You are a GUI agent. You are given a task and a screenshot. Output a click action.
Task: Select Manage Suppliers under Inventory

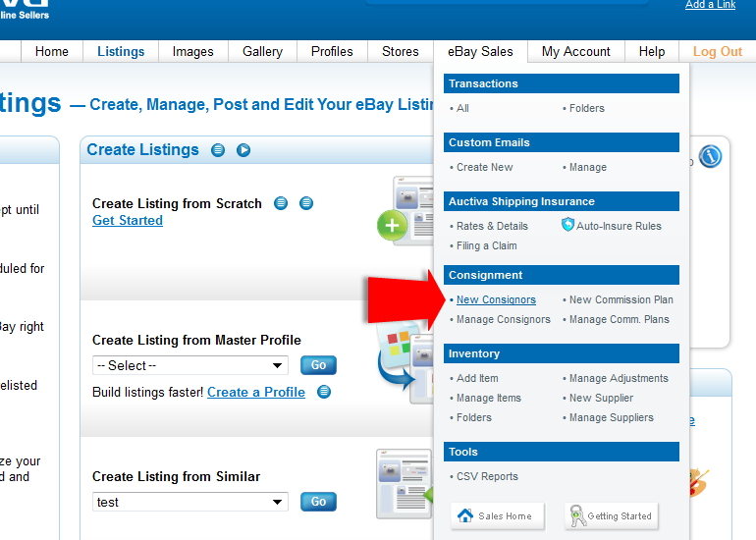point(612,417)
